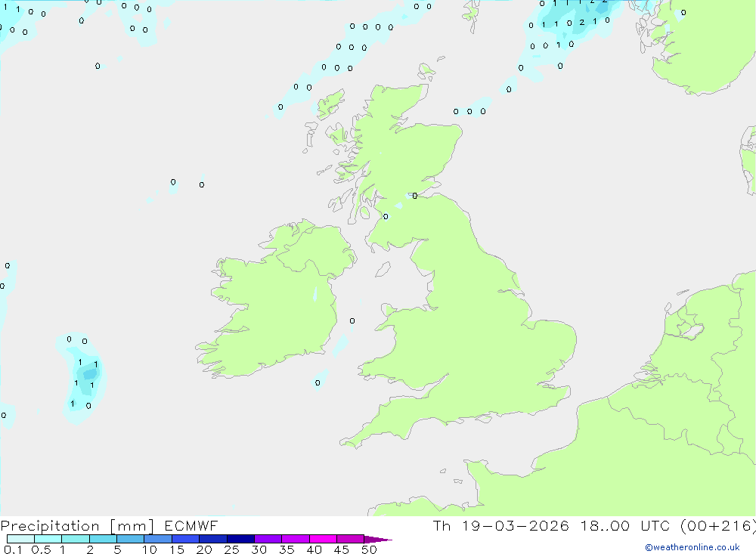Click the 'ECMWF' model label
The height and width of the screenshot is (554, 756).
tap(191, 525)
